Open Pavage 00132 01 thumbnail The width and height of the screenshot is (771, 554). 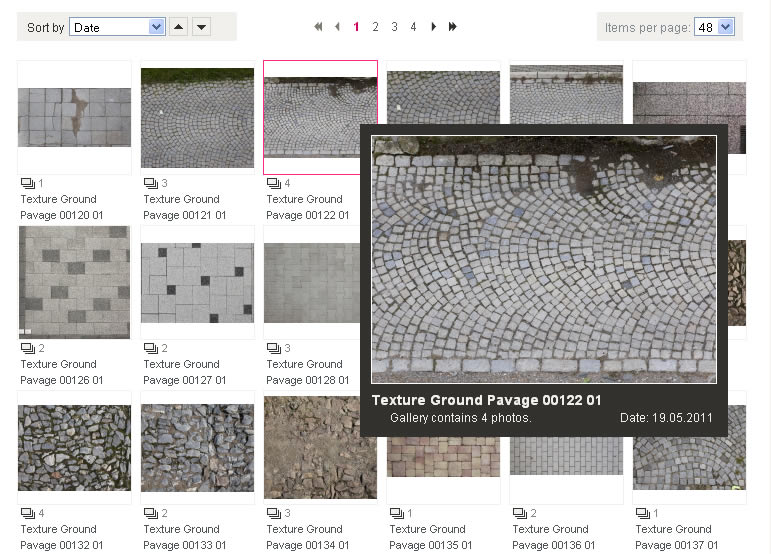pos(74,448)
